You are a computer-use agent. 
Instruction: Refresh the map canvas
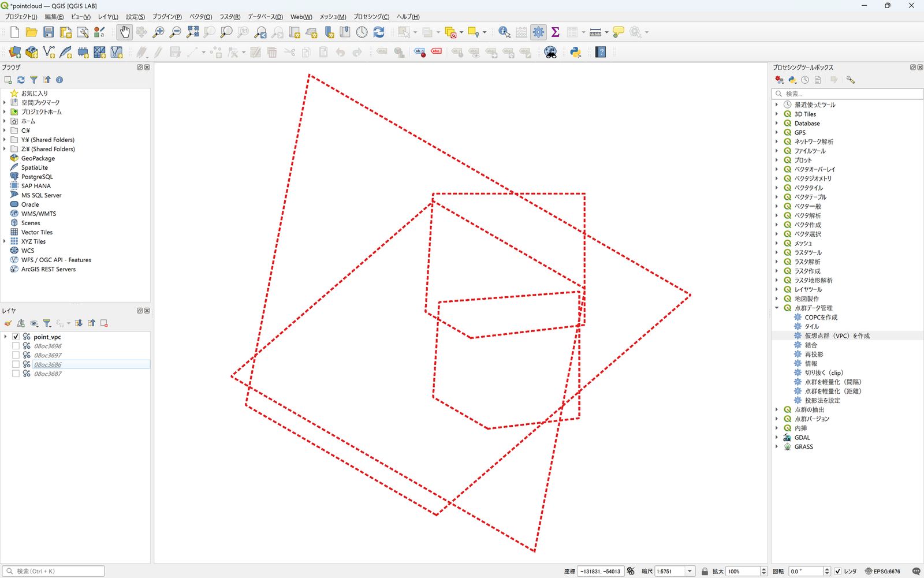379,32
